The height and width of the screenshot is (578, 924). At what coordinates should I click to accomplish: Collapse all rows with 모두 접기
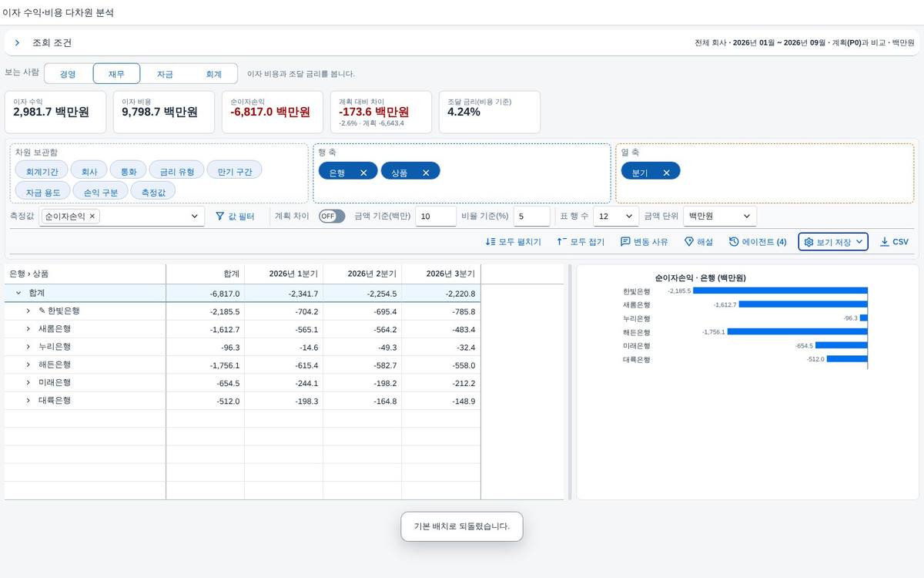580,242
